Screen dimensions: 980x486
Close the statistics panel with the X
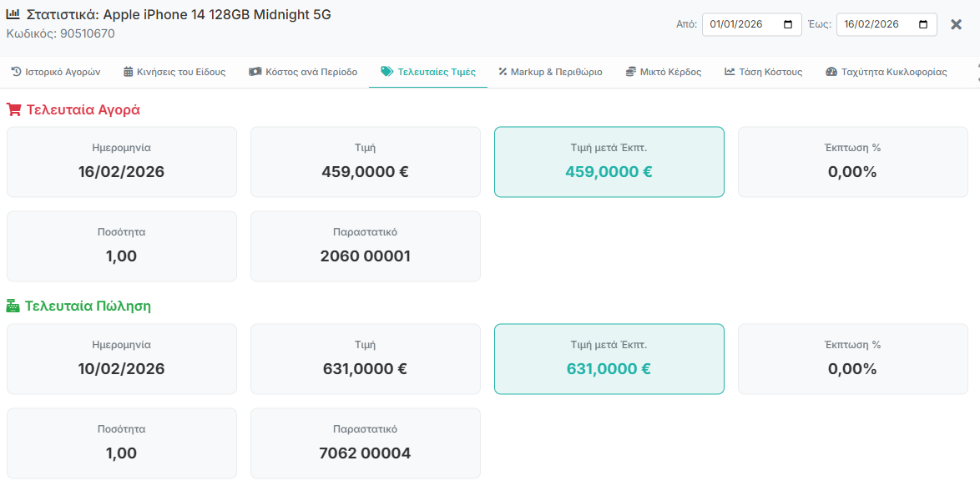click(x=957, y=24)
